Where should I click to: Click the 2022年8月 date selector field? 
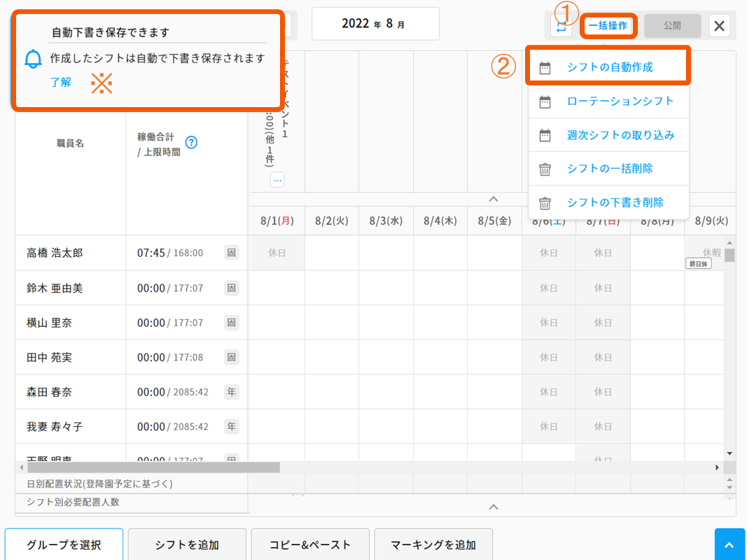coord(375,24)
